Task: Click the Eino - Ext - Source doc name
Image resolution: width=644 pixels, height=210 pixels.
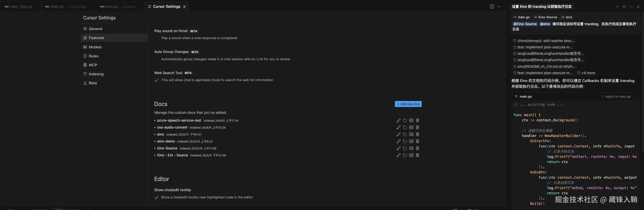Action: (173, 155)
